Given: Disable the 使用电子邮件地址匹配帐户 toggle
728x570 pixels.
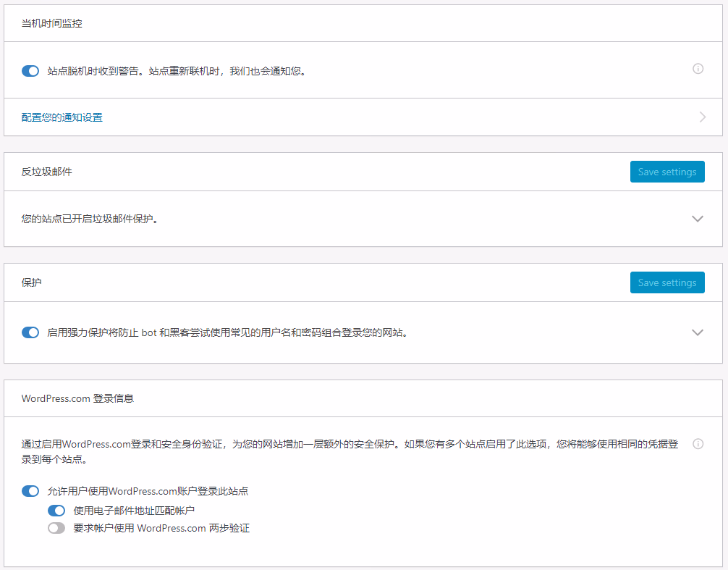Looking at the screenshot, I should pyautogui.click(x=56, y=510).
